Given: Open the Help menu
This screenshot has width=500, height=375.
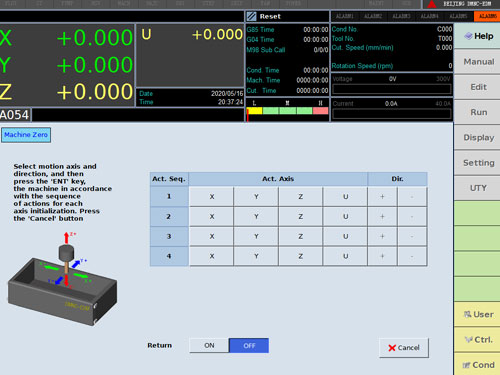Looking at the screenshot, I should click(x=477, y=36).
